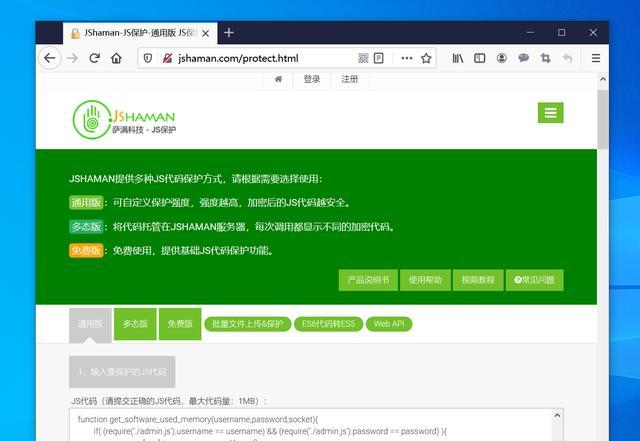This screenshot has height=441, width=640.
Task: Click the site home icon link
Action: pyautogui.click(x=278, y=79)
